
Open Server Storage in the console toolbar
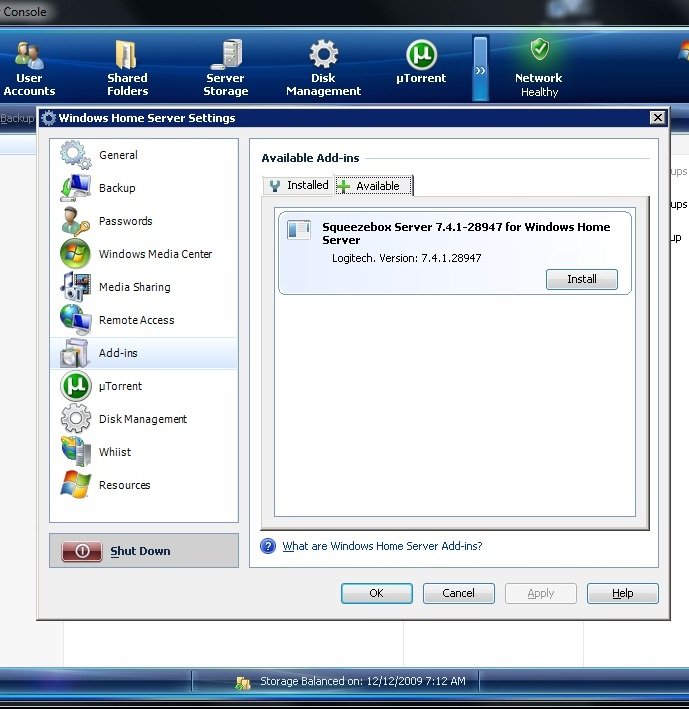tap(225, 68)
